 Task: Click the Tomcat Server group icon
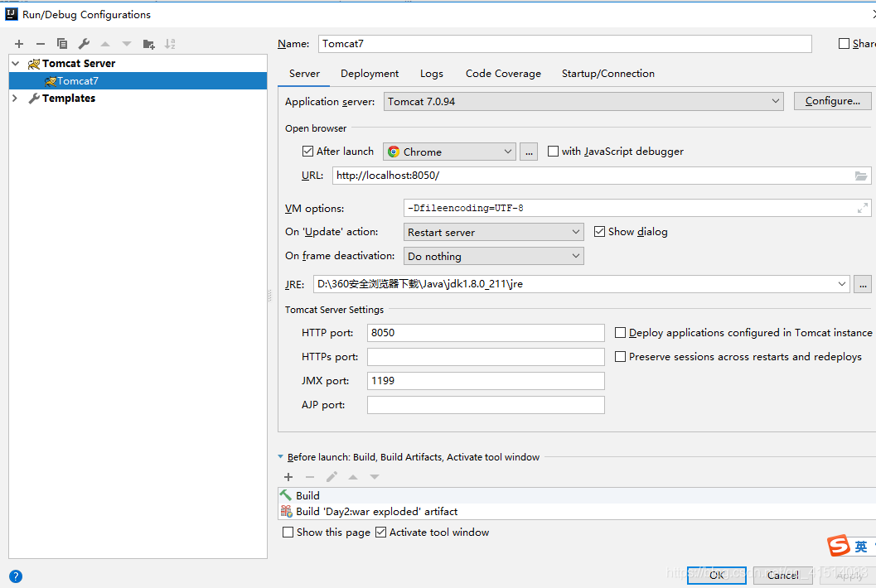click(33, 64)
